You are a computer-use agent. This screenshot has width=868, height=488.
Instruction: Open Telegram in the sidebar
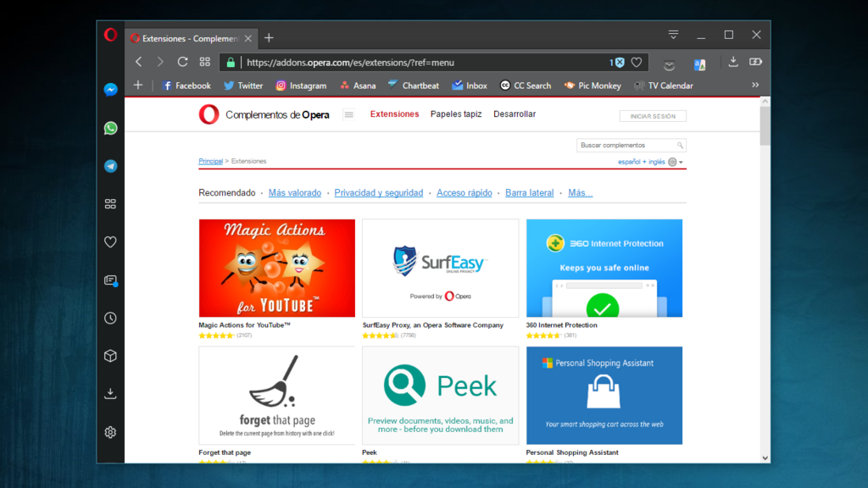click(x=109, y=166)
